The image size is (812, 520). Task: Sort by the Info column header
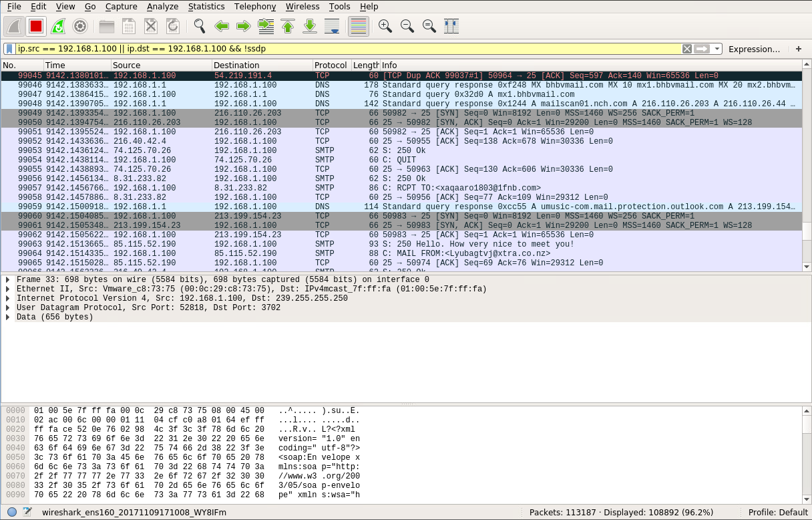(x=590, y=65)
